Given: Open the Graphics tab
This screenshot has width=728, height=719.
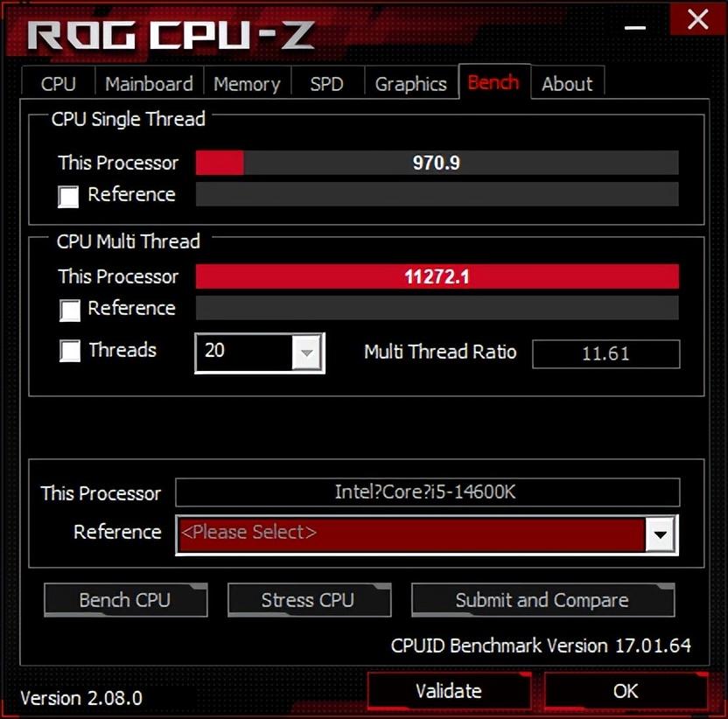Looking at the screenshot, I should [411, 84].
